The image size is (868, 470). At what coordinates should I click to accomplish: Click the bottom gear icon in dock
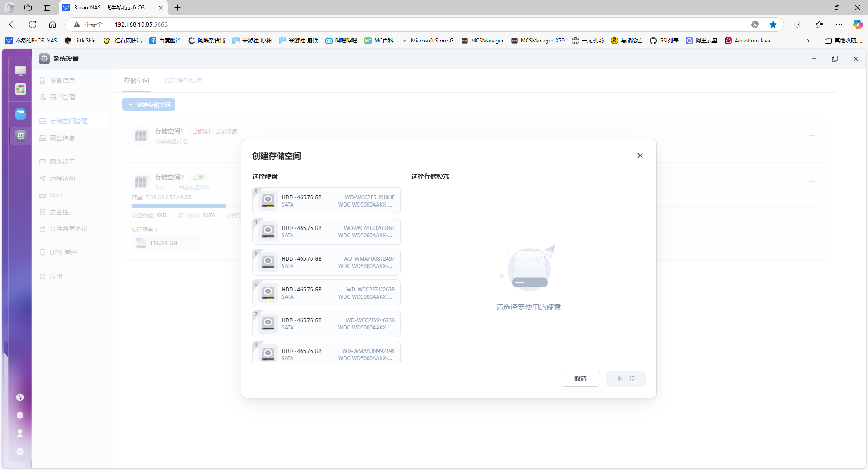(20, 451)
